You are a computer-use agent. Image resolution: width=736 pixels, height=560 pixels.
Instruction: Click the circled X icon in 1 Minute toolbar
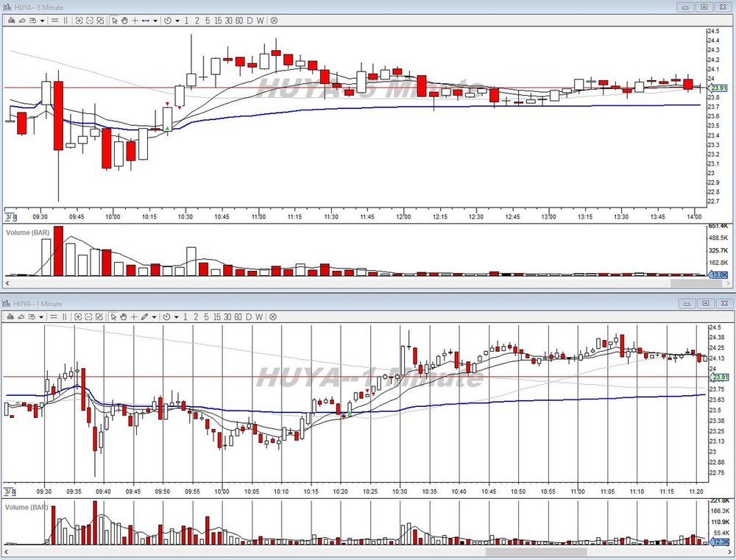tap(273, 317)
